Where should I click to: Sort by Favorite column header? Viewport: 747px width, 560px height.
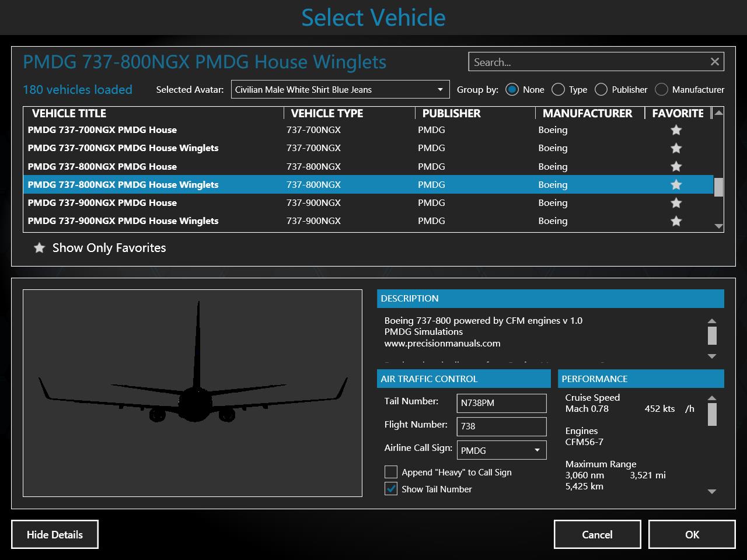[x=678, y=113]
